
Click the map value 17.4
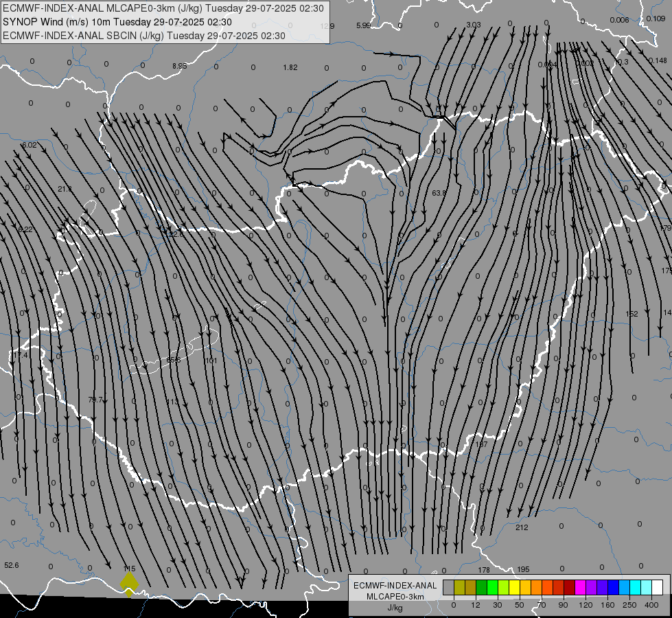tap(21, 355)
